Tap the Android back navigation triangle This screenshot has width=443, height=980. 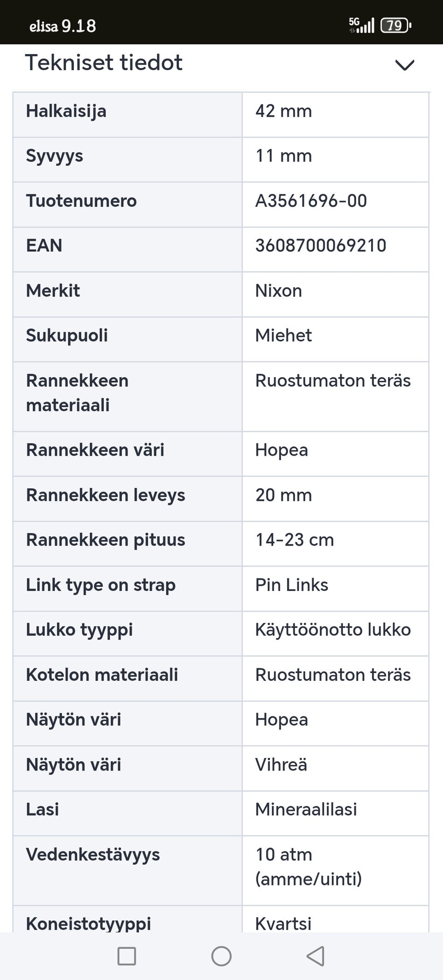[x=316, y=956]
